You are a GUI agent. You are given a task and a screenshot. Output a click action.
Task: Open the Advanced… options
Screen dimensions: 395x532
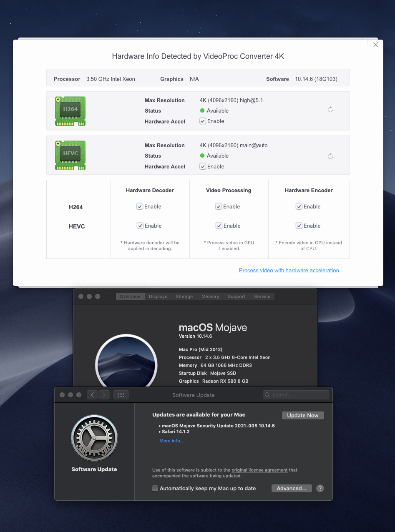click(292, 488)
